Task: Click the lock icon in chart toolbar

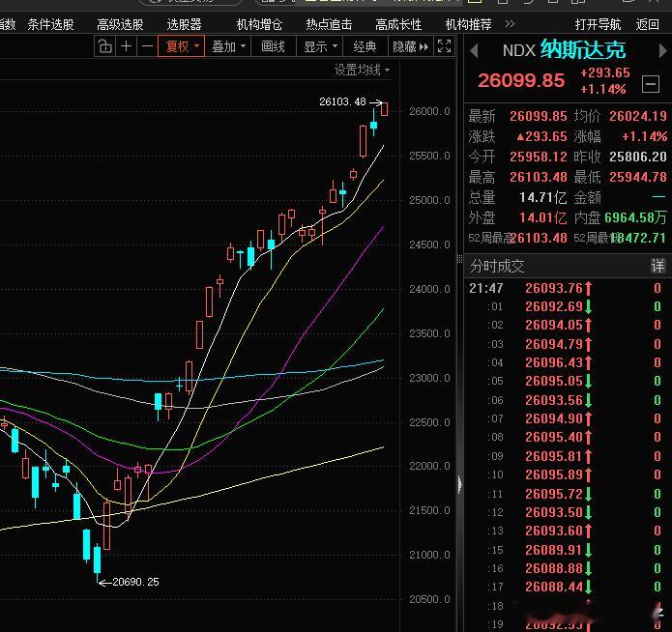Action: point(105,45)
